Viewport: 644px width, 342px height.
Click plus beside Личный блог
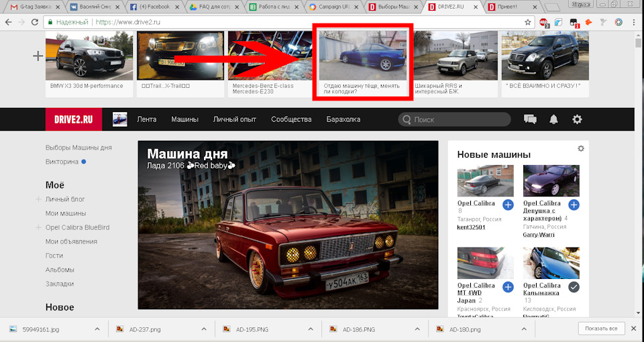pos(38,199)
